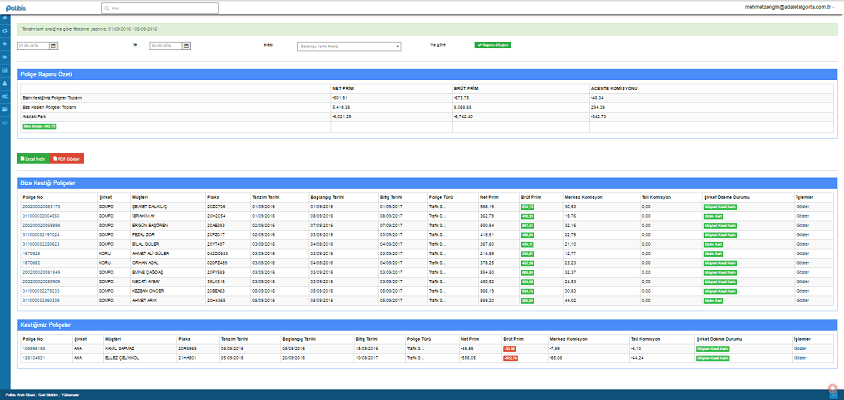Open the date type filter dropdown

(x=348, y=46)
